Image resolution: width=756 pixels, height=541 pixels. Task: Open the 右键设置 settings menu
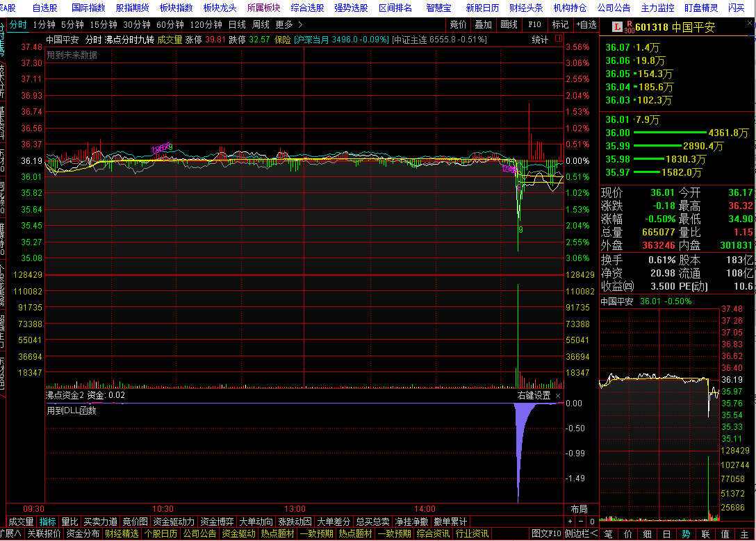(534, 396)
